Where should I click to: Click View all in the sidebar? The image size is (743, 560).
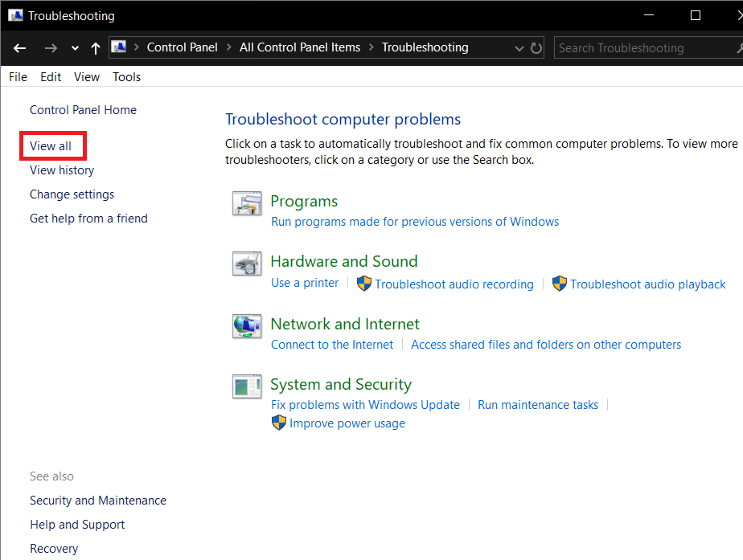(x=51, y=146)
